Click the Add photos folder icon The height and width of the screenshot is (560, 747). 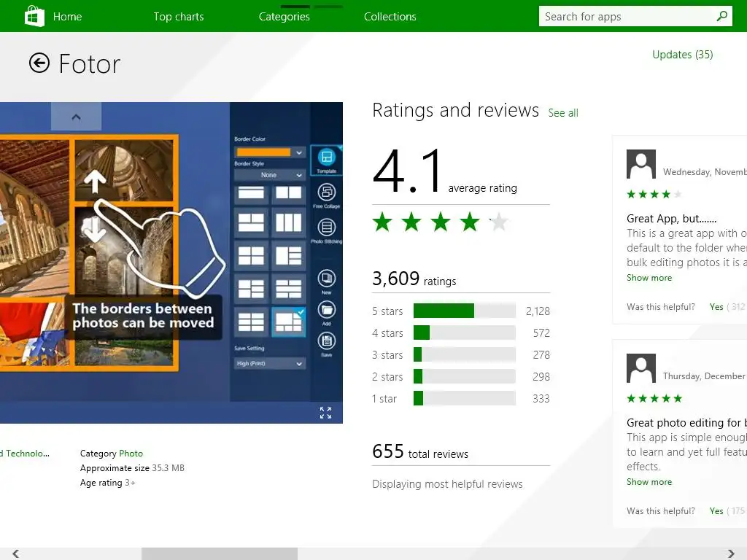tap(326, 313)
